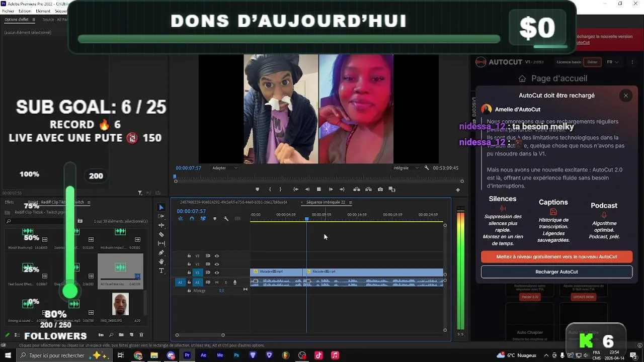
Task: Switch to the Effets panel tab
Action: (x=9, y=202)
